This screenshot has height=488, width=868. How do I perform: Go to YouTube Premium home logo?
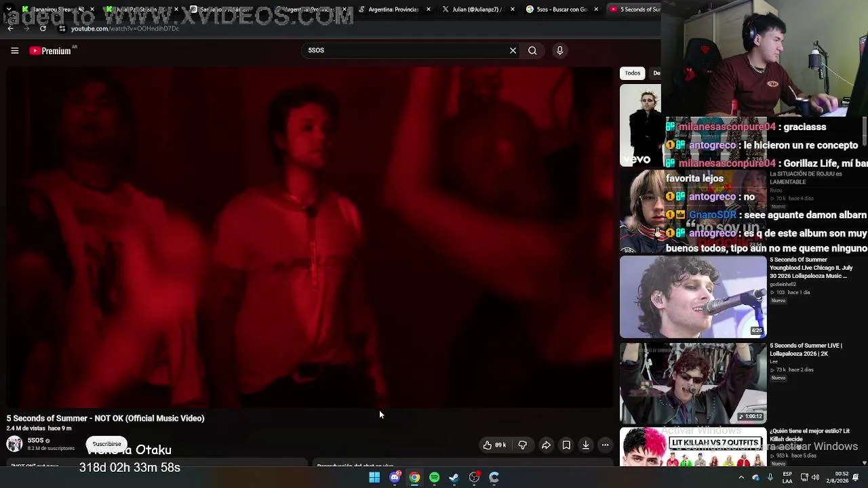pyautogui.click(x=51, y=51)
